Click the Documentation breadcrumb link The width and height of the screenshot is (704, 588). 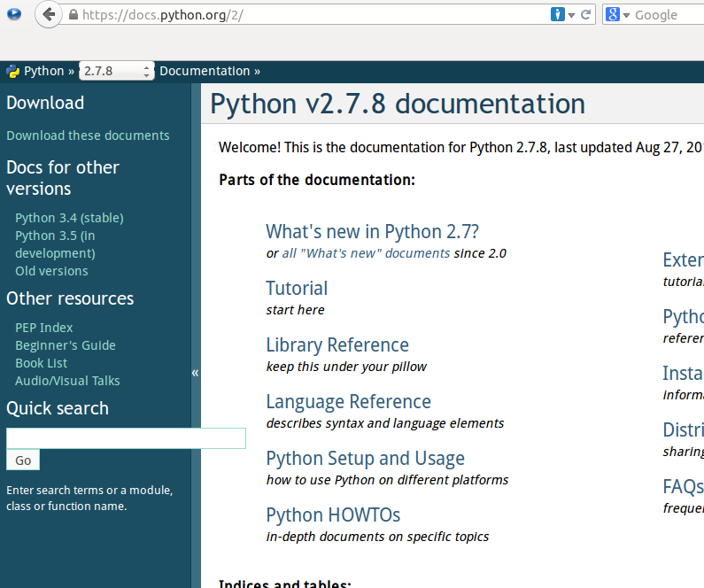click(x=205, y=72)
